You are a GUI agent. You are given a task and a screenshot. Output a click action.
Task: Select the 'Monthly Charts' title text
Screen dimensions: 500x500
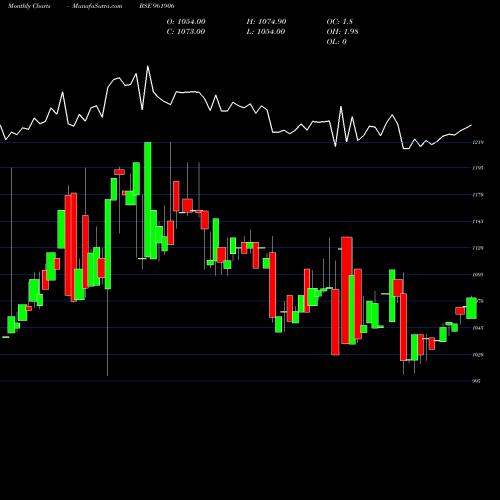29,6
